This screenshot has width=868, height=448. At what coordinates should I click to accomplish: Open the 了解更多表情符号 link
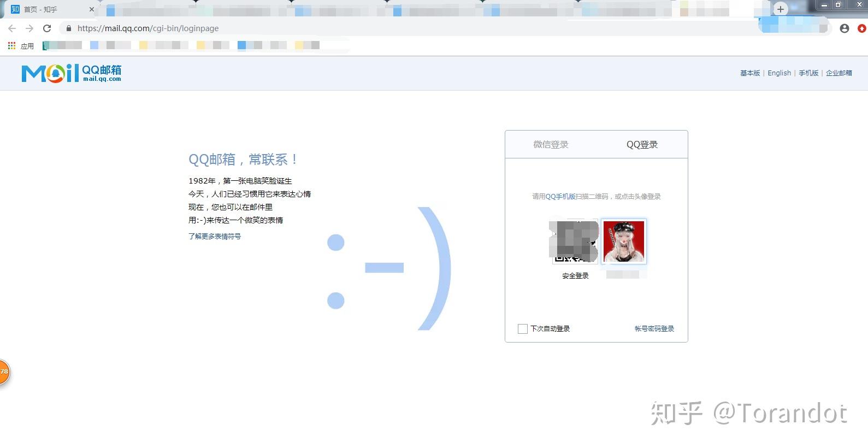215,237
